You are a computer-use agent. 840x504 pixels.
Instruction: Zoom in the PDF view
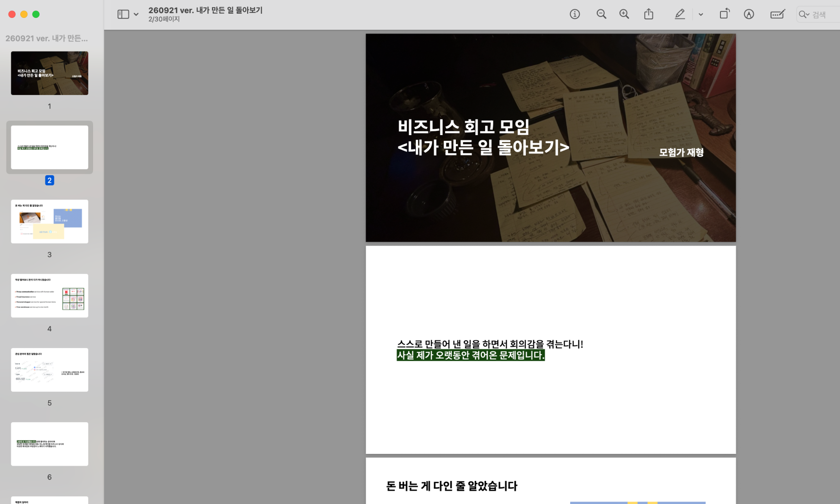coord(624,14)
